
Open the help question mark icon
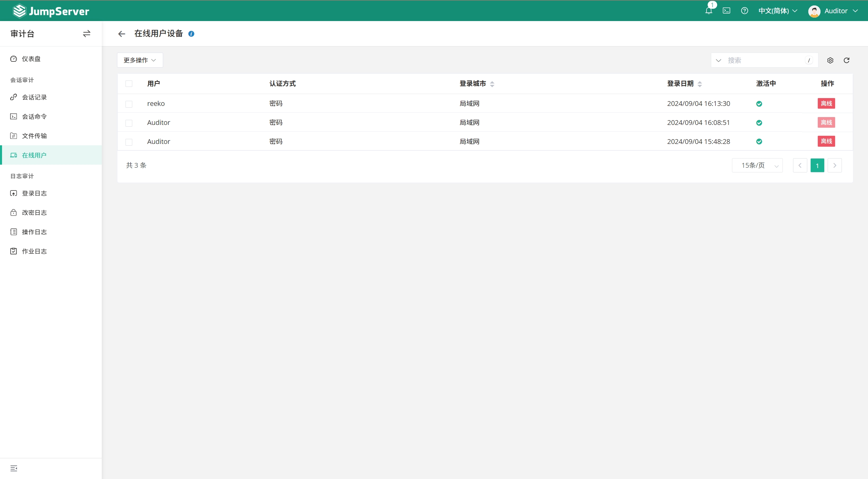click(745, 11)
